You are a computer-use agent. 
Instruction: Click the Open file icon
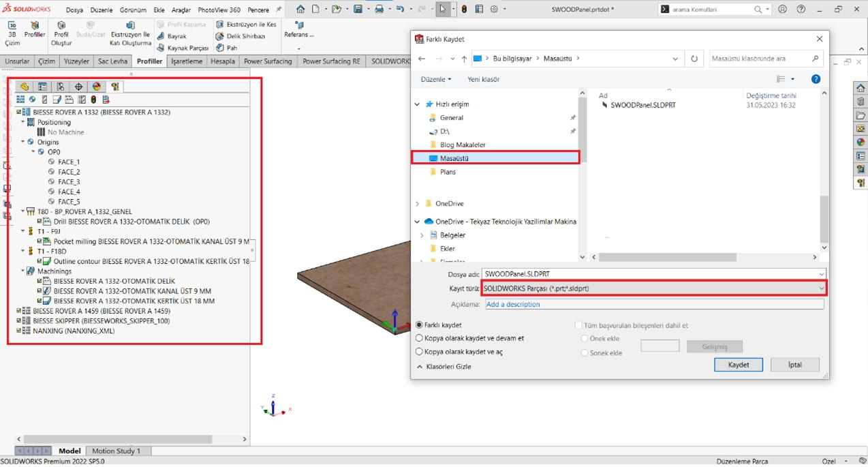pos(336,10)
